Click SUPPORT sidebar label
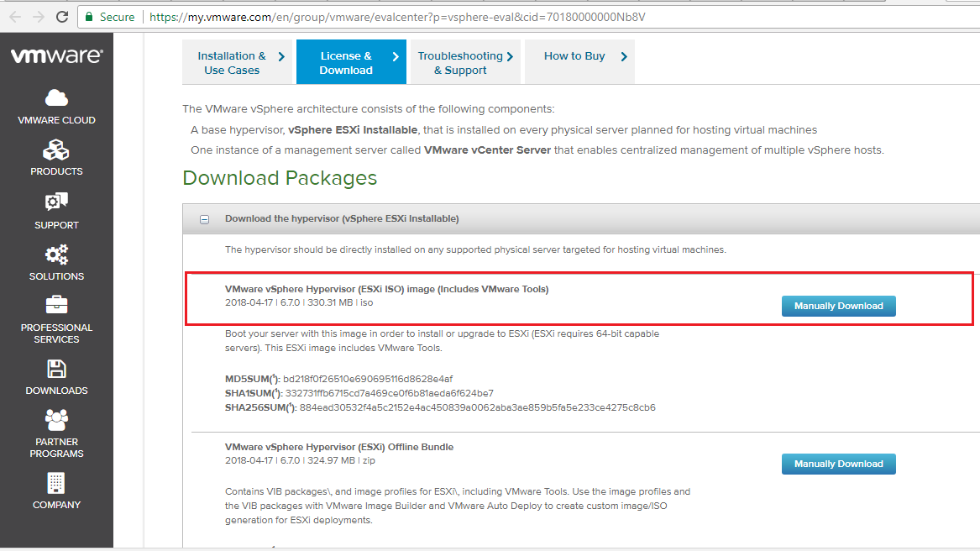The image size is (980, 551). point(56,225)
